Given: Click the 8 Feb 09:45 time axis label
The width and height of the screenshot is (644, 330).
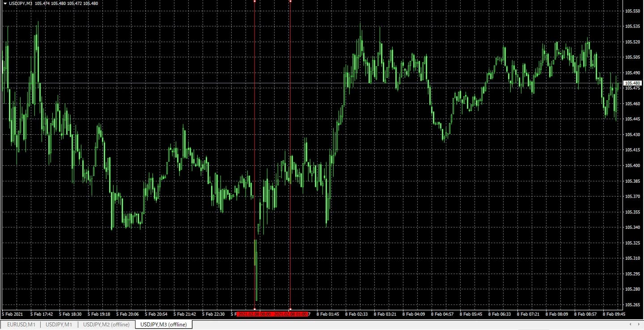Looking at the screenshot, I should [614, 314].
